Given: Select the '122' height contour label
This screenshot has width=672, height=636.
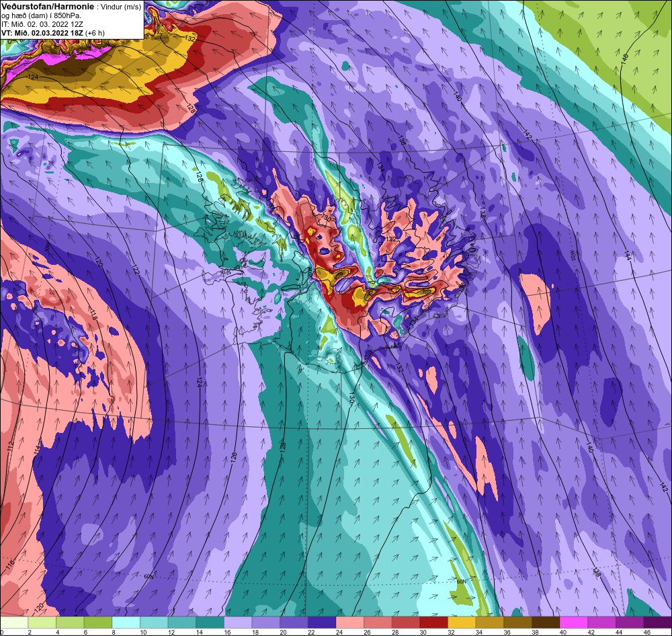Looking at the screenshot, I should pyautogui.click(x=136, y=270).
